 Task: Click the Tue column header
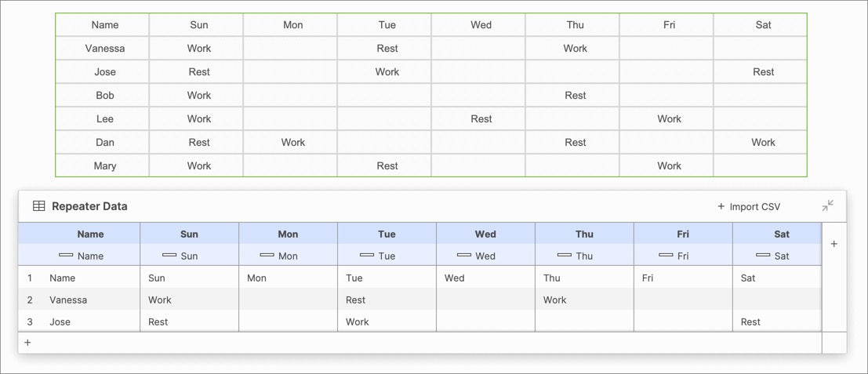(x=387, y=234)
